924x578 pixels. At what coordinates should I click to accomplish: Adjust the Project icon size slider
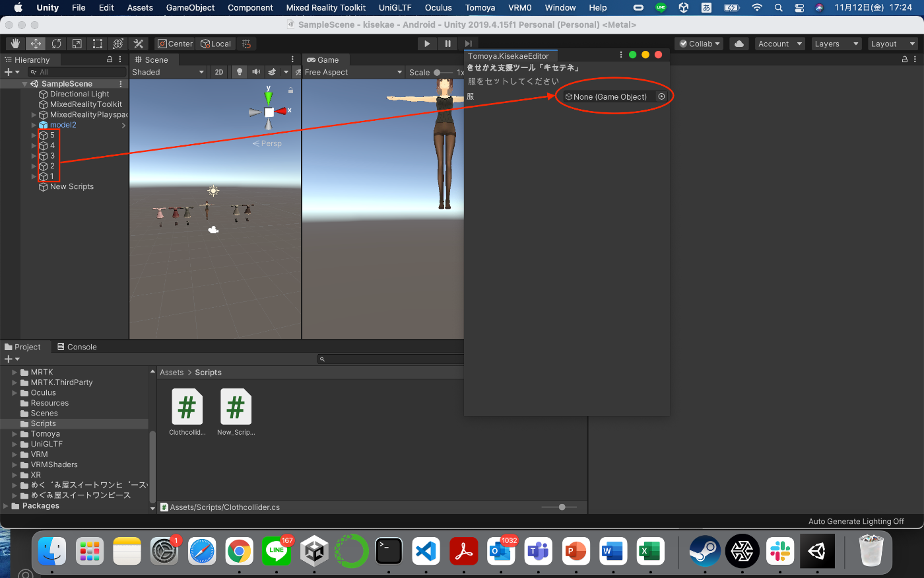560,507
